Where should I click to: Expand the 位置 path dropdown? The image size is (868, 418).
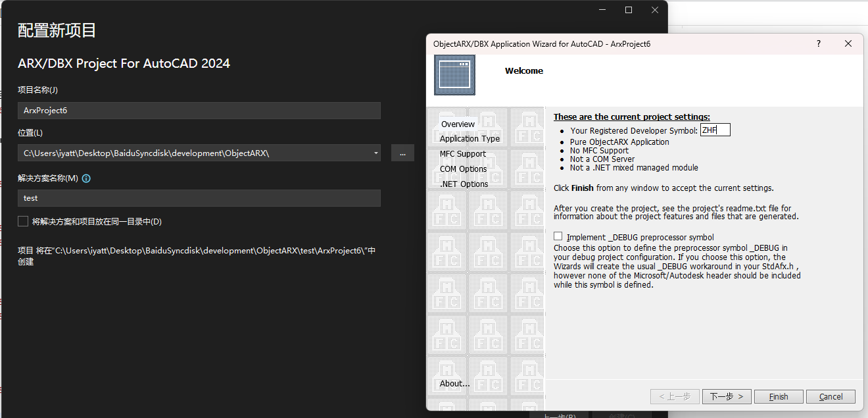[x=375, y=153]
